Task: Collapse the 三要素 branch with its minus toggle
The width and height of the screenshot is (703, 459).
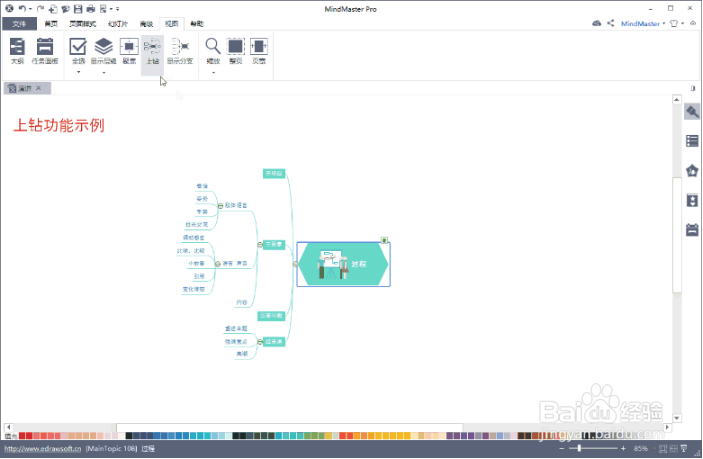Action: (260, 244)
